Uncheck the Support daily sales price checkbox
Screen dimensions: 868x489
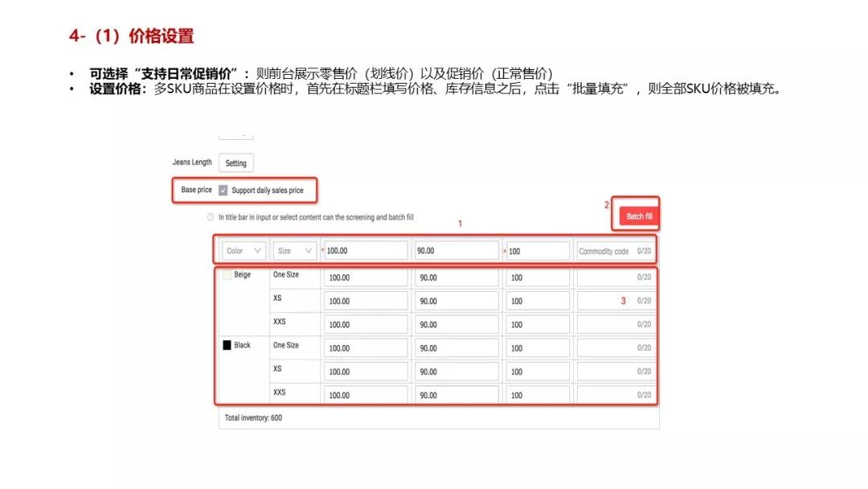222,190
